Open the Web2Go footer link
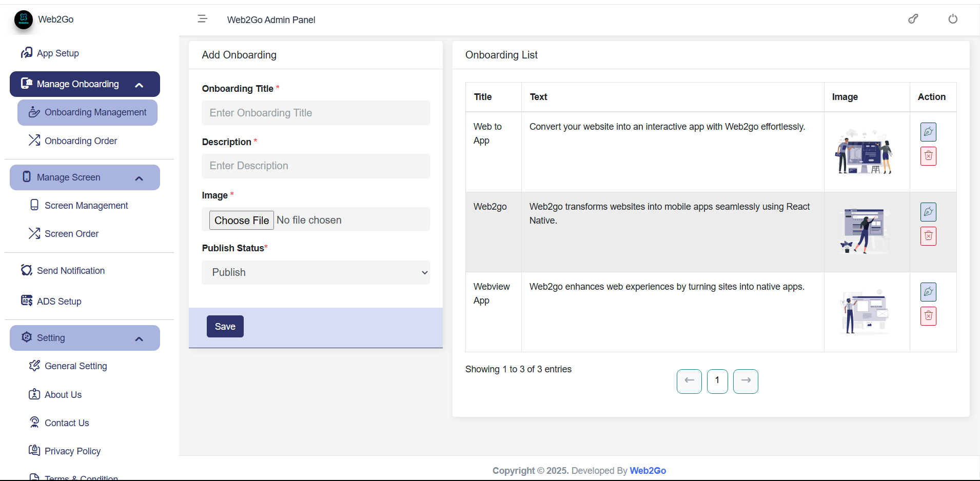This screenshot has width=980, height=481. click(648, 470)
